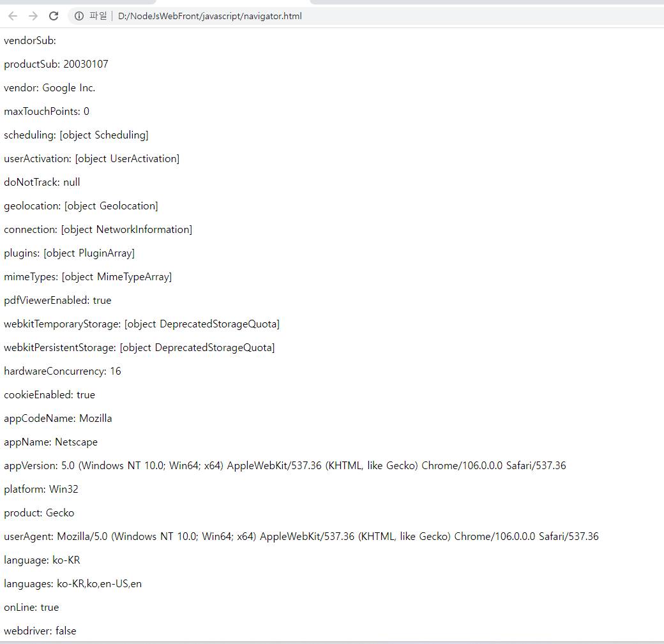664x644 pixels.
Task: Click the 'languages: ko-KR,ko,en-US,en' line
Action: (x=73, y=584)
